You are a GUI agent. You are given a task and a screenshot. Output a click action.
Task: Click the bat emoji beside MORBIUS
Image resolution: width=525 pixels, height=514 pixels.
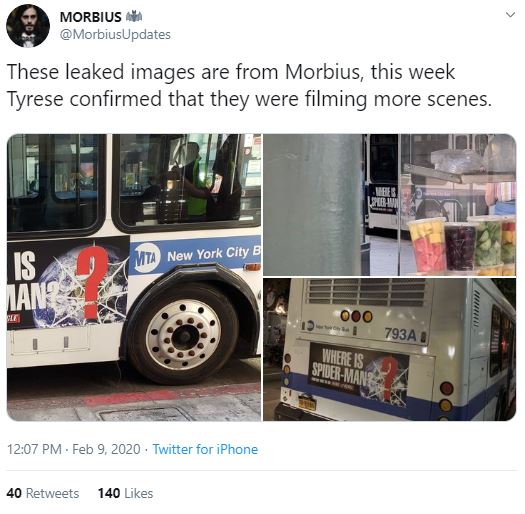tap(134, 16)
